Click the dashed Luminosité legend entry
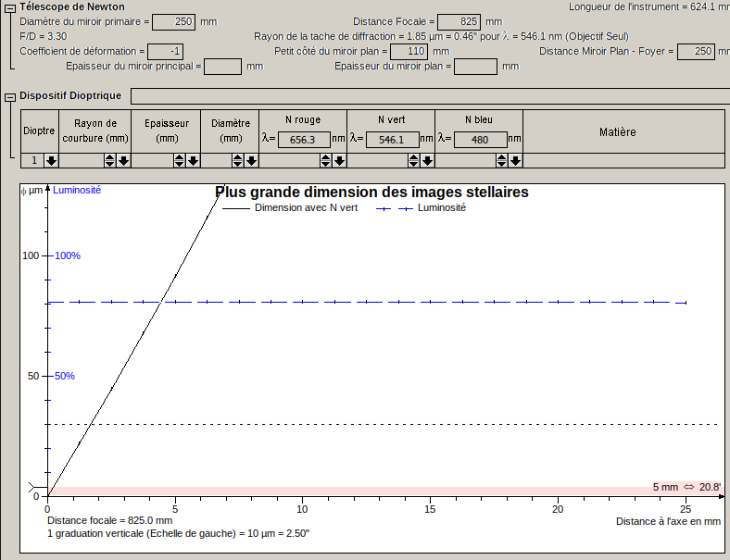This screenshot has height=560, width=730. click(422, 208)
